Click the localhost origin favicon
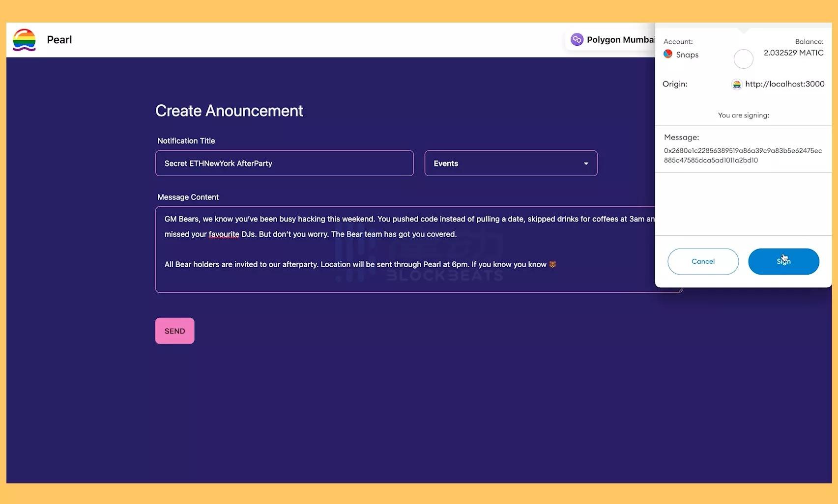Image resolution: width=838 pixels, height=504 pixels. coord(737,84)
